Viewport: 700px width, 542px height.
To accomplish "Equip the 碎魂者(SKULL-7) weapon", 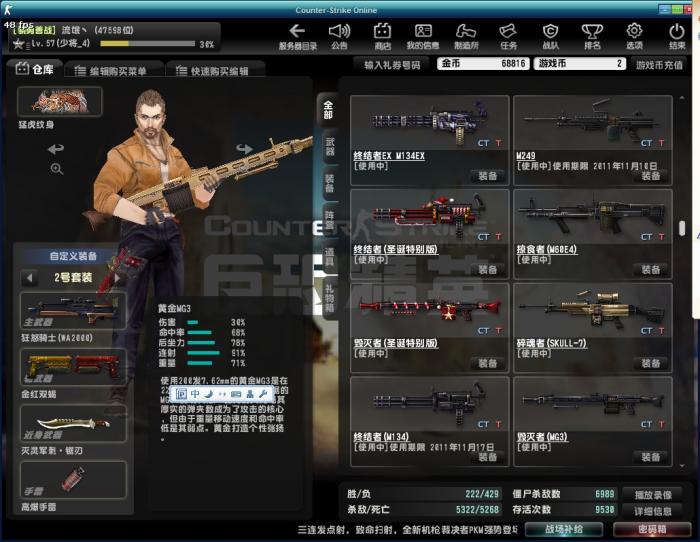I will pyautogui.click(x=650, y=363).
